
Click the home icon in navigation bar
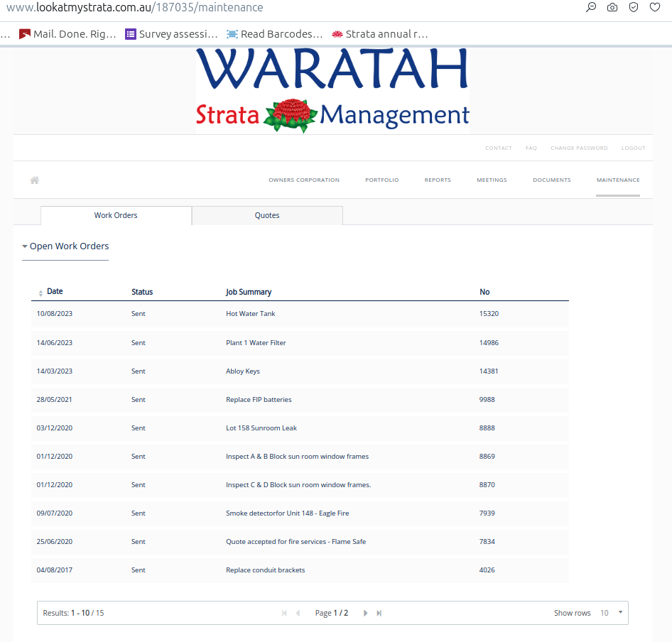(x=35, y=180)
